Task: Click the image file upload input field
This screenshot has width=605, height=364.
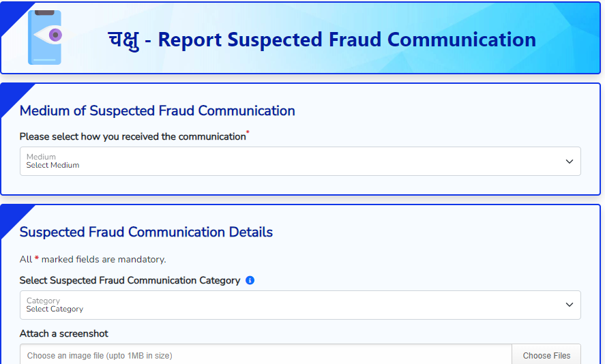Action: click(x=266, y=355)
